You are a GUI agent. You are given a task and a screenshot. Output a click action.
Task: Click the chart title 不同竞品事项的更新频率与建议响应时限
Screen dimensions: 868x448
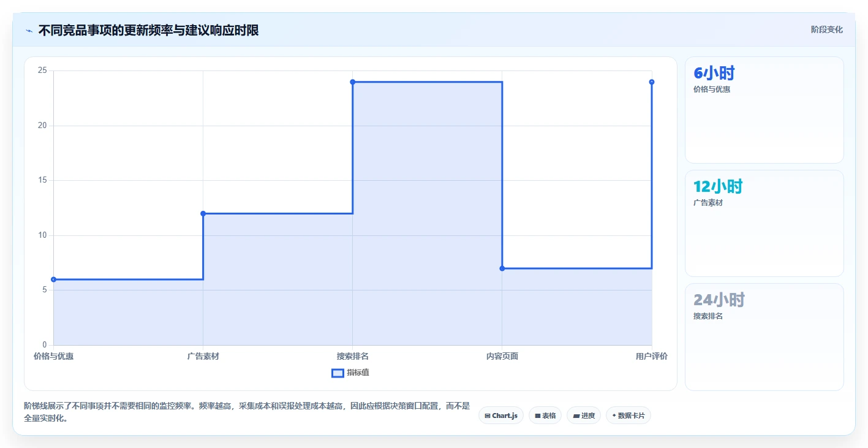pos(148,30)
